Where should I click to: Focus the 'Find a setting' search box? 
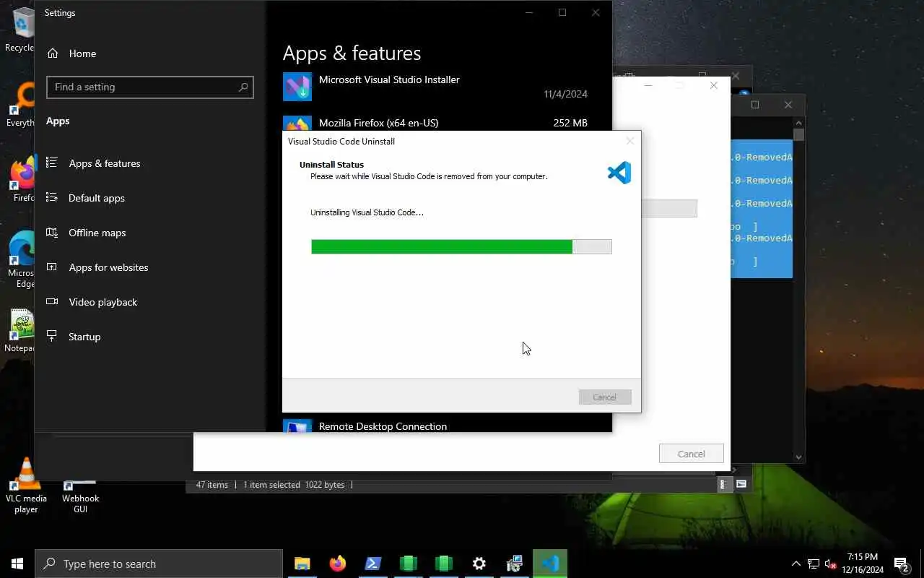[x=150, y=87]
